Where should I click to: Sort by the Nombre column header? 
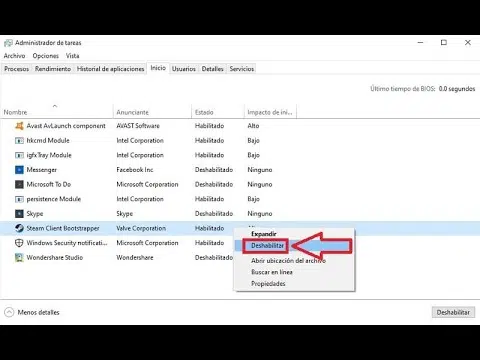pos(57,112)
